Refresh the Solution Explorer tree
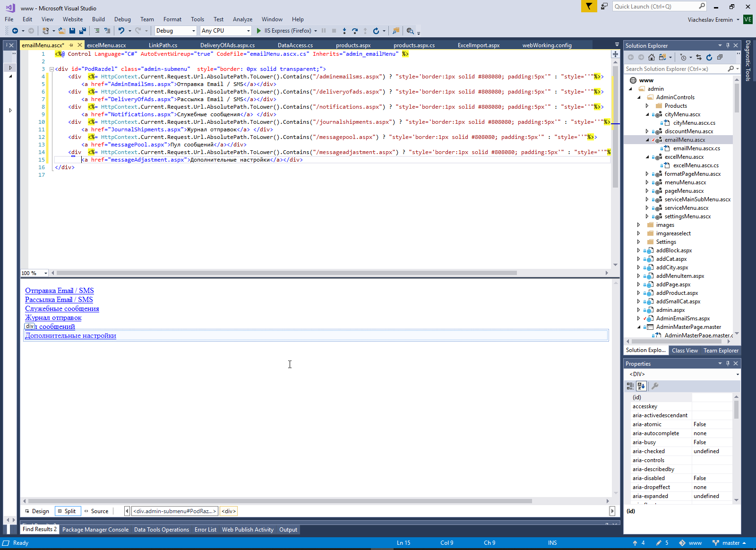Image resolution: width=756 pixels, height=550 pixels. coord(709,57)
